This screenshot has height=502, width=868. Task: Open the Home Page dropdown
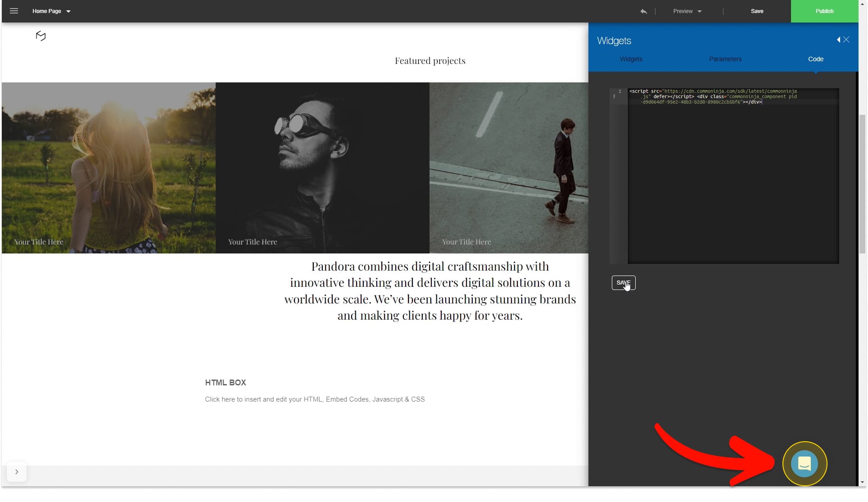(51, 11)
